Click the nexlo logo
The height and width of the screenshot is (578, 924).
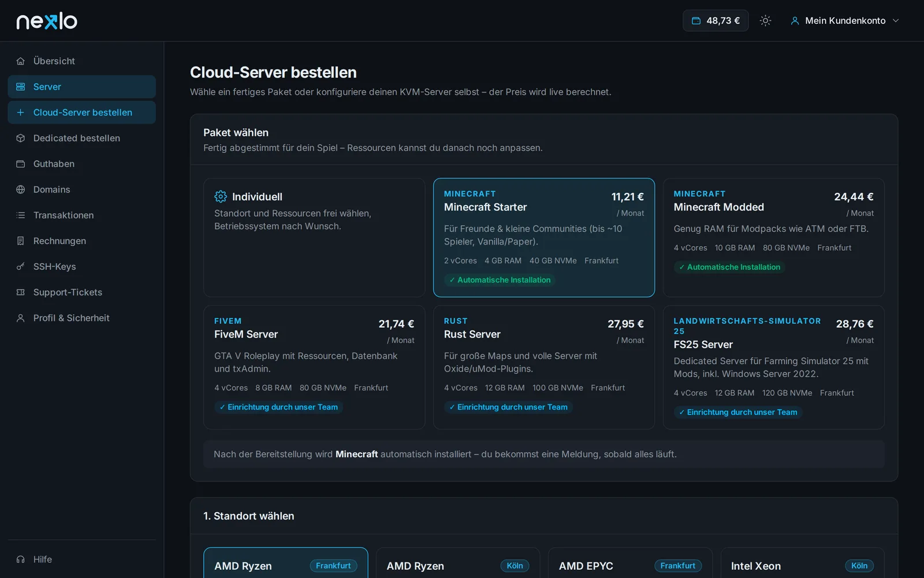click(x=47, y=21)
